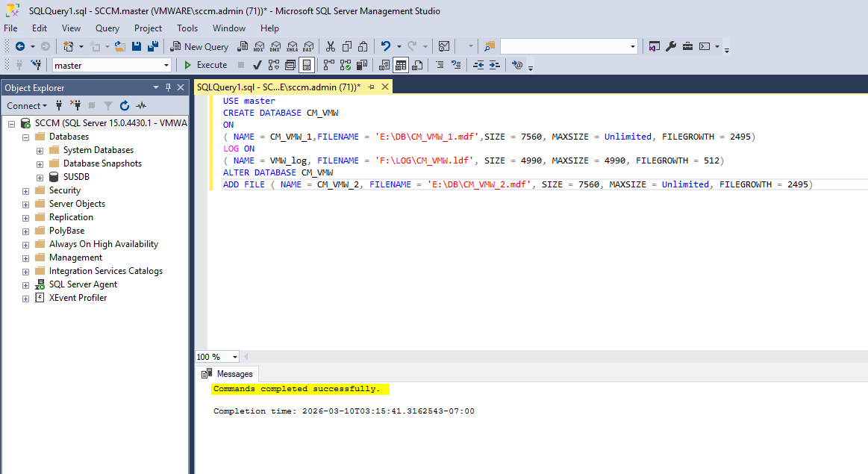Image resolution: width=868 pixels, height=474 pixels.
Task: Expand the System Databases node
Action: click(x=40, y=150)
